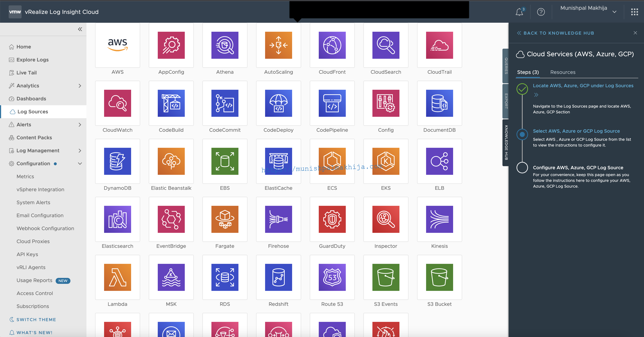Select the CloudFront service icon

click(332, 45)
